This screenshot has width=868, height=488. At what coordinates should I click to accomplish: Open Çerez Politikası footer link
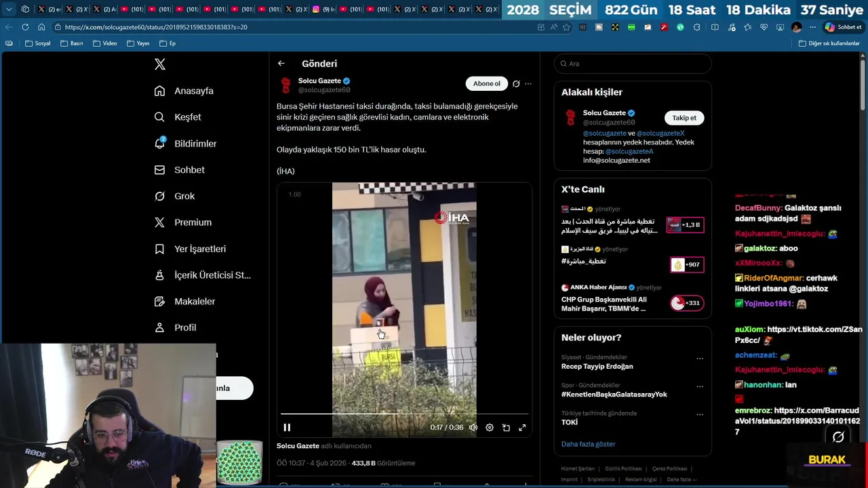669,469
